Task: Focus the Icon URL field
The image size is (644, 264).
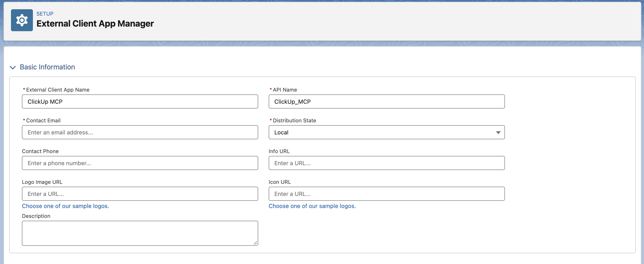Action: (x=386, y=194)
